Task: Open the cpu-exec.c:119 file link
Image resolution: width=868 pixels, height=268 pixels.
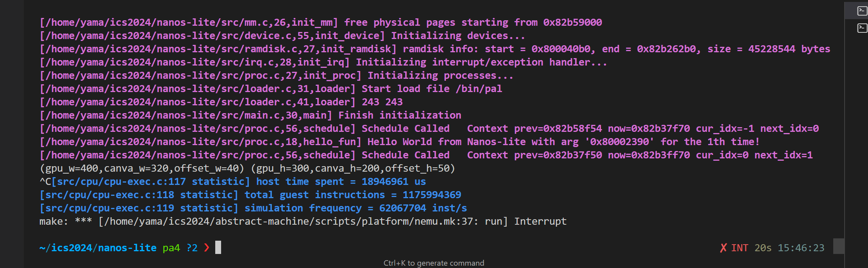Action: point(109,208)
